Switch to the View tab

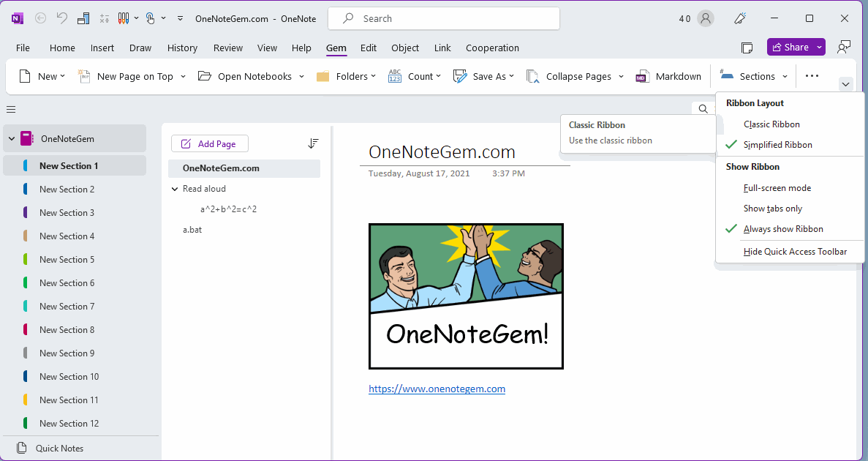point(267,48)
